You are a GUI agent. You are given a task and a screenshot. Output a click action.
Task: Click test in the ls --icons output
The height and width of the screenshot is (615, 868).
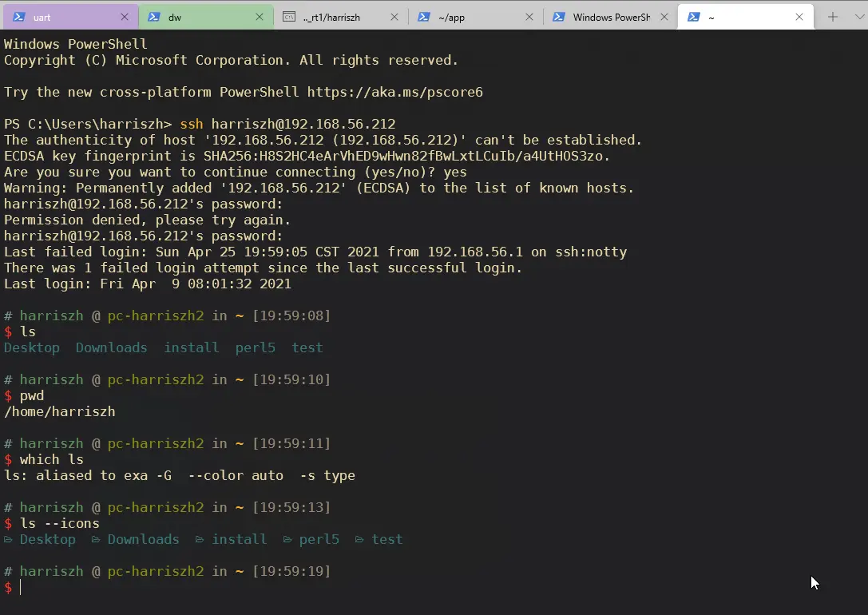(387, 539)
